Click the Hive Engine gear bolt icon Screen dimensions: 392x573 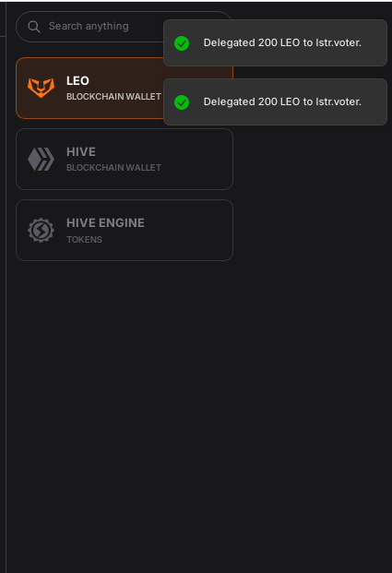tap(41, 231)
